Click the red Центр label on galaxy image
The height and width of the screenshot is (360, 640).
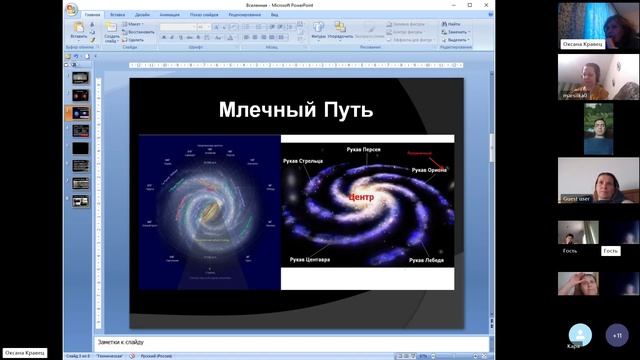click(361, 197)
